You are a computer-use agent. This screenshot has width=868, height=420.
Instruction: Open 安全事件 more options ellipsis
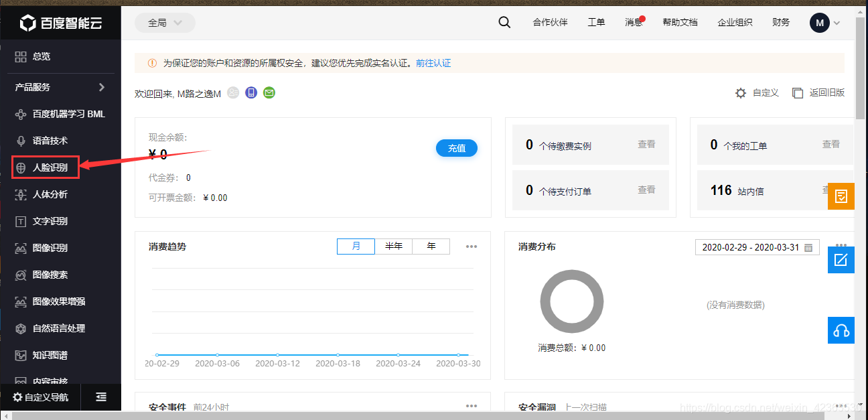pos(472,406)
